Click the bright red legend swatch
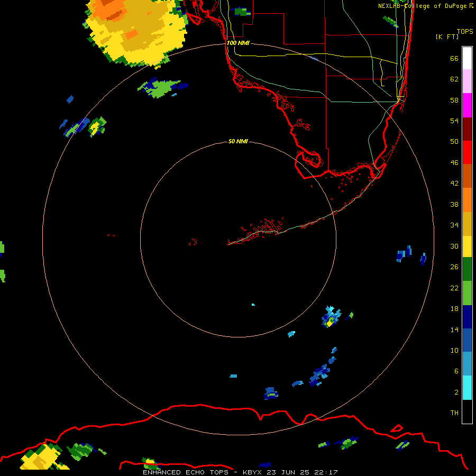The image size is (476, 476). (x=467, y=152)
